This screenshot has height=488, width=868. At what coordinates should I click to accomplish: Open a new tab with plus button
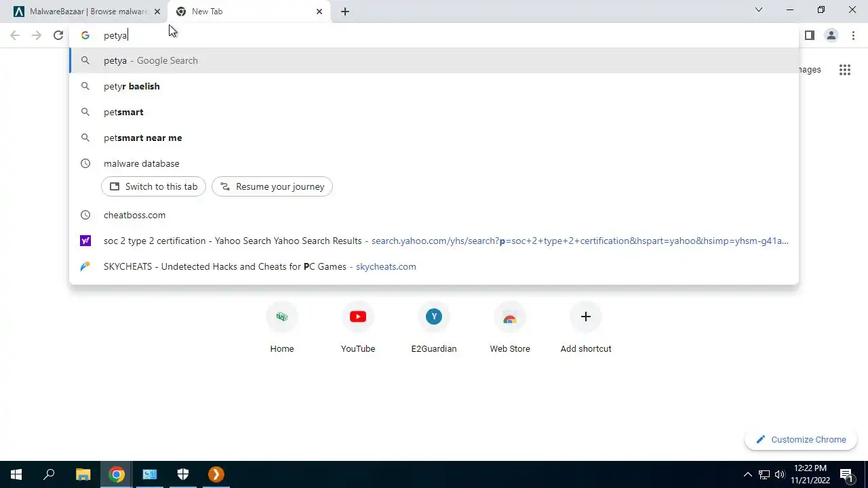(345, 12)
